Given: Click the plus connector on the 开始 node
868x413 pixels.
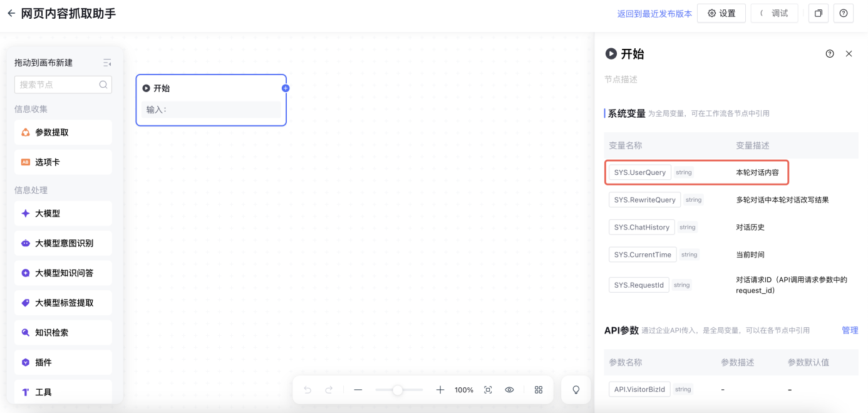Looking at the screenshot, I should [x=286, y=88].
